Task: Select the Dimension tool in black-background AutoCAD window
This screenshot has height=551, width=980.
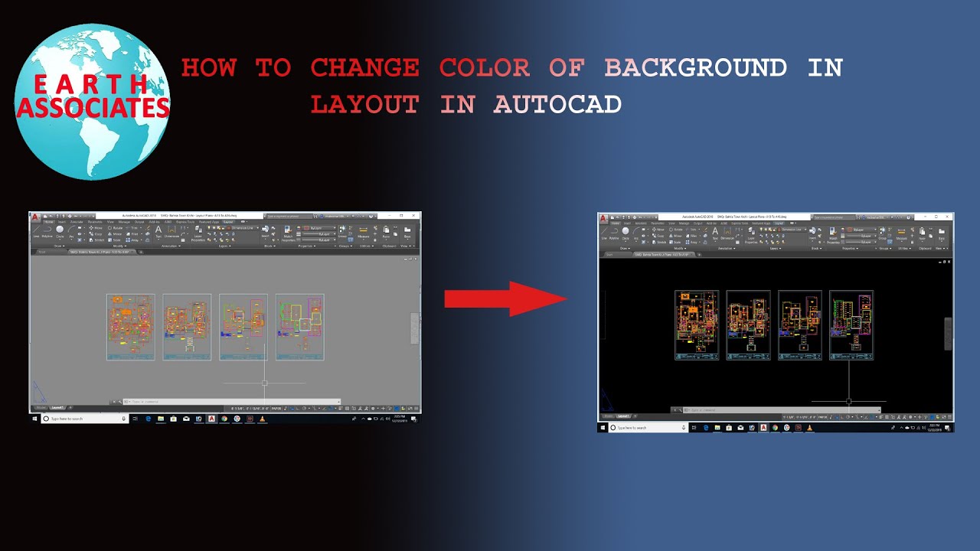Action: point(727,234)
